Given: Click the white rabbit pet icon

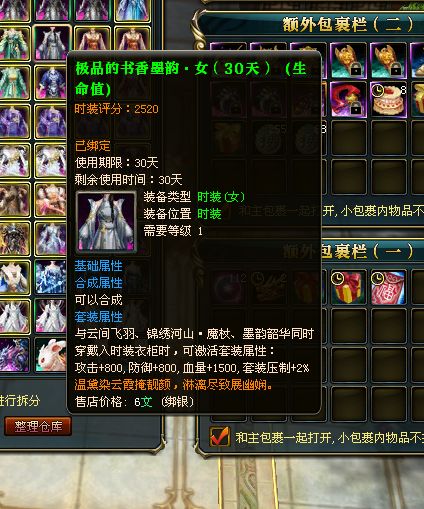Looking at the screenshot, I should pyautogui.click(x=51, y=355).
